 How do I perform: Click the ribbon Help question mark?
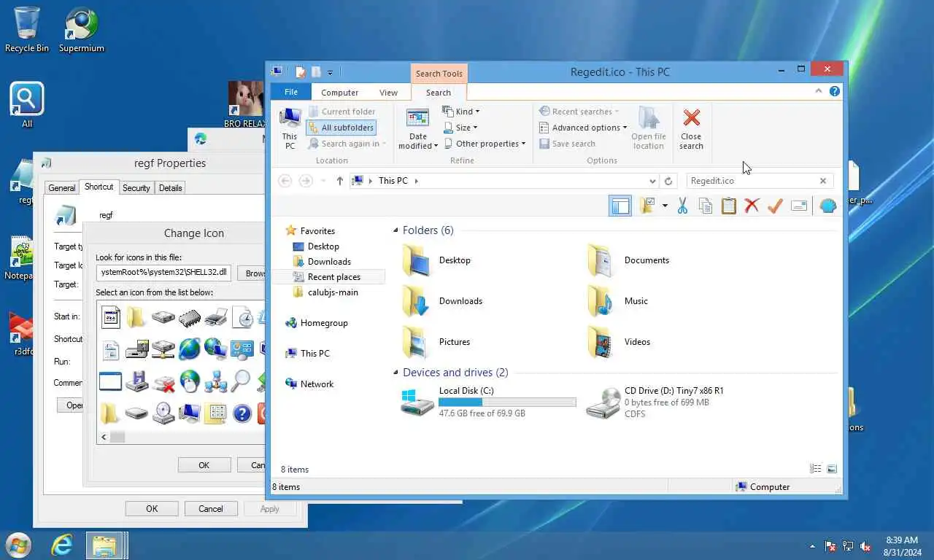(835, 92)
